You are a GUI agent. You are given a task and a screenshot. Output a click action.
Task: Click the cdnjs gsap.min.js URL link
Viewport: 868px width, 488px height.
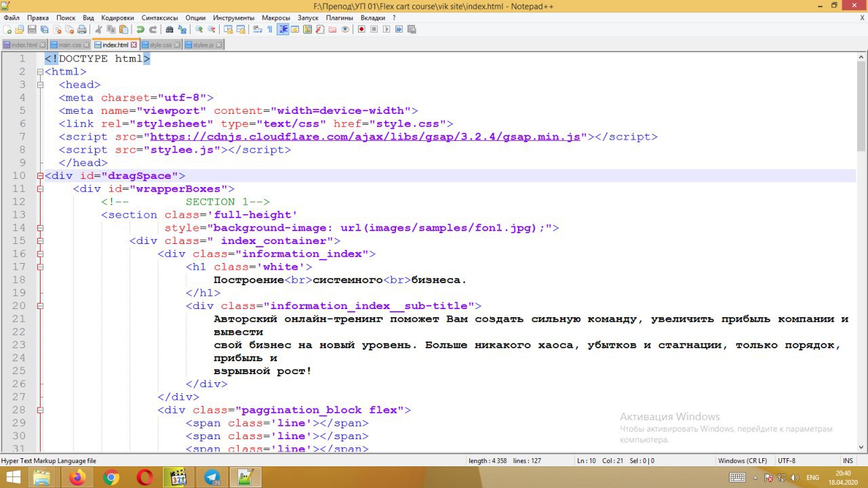coord(365,137)
